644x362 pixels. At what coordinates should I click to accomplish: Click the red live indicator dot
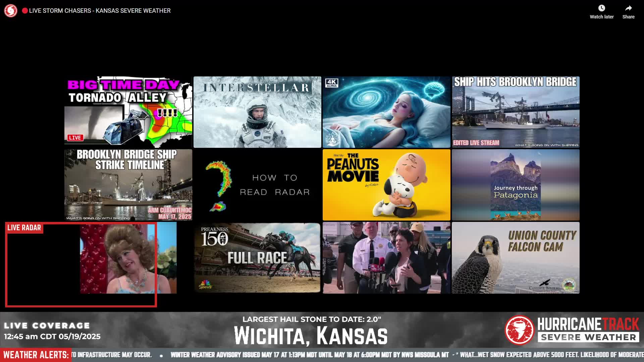25,11
